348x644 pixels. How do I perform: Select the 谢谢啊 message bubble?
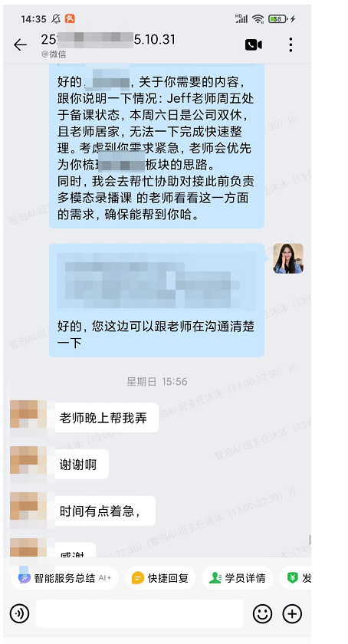(82, 464)
